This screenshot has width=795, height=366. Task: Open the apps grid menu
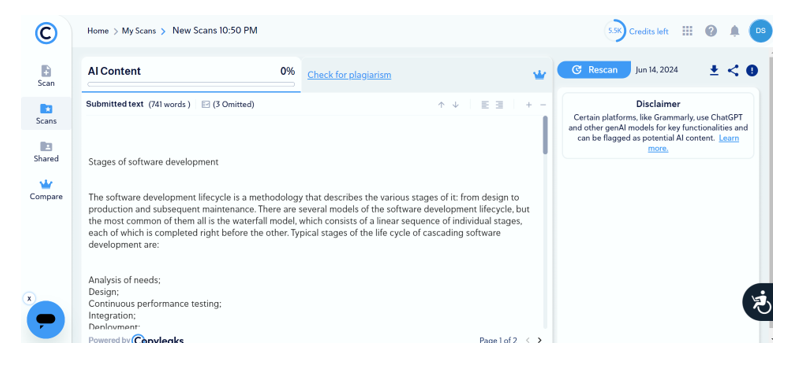[x=687, y=31]
